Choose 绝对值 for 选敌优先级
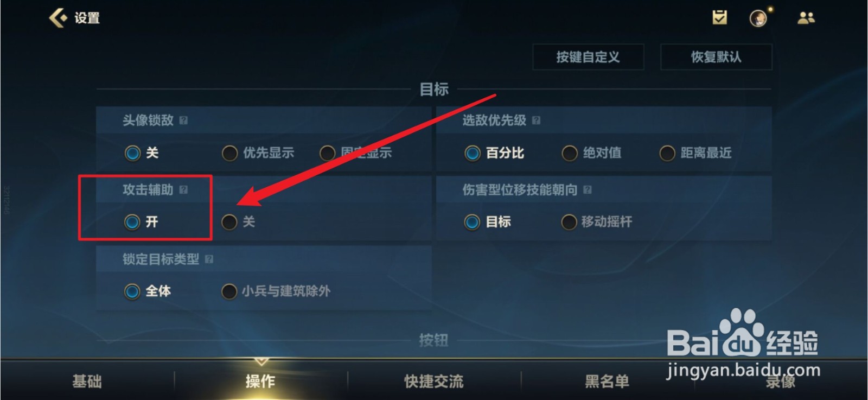 pyautogui.click(x=592, y=153)
